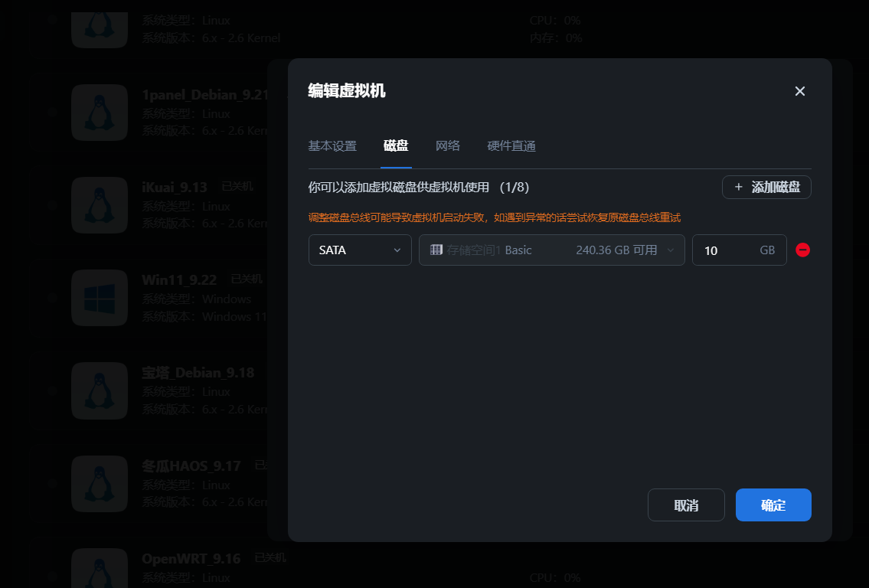Remove the SATA disk with red minus icon
This screenshot has height=588, width=869.
[x=802, y=250]
